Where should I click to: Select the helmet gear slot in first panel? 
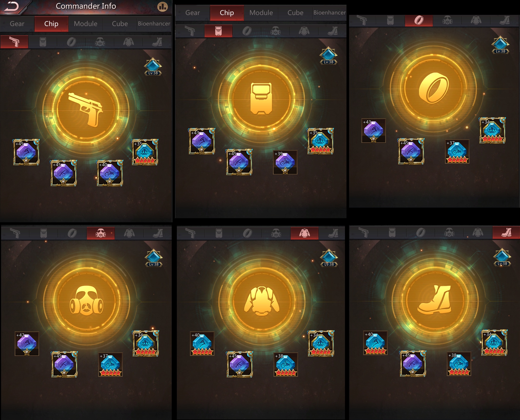click(x=43, y=42)
